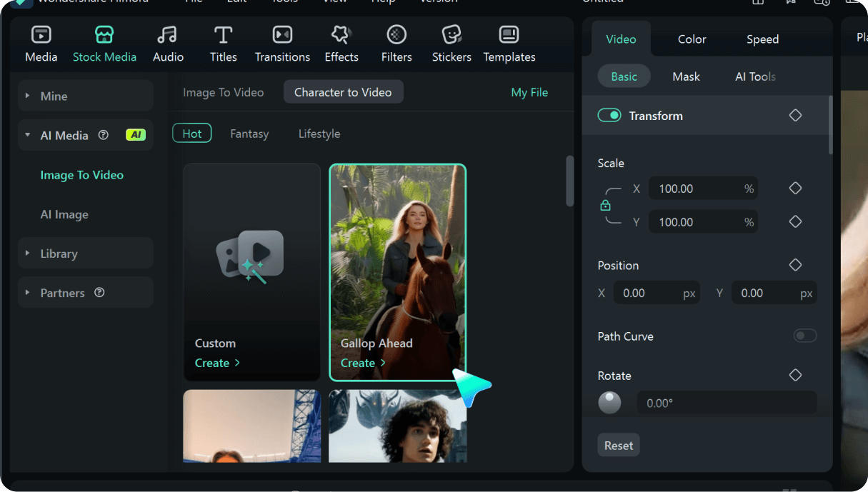Open the Effects icon

[x=341, y=34]
